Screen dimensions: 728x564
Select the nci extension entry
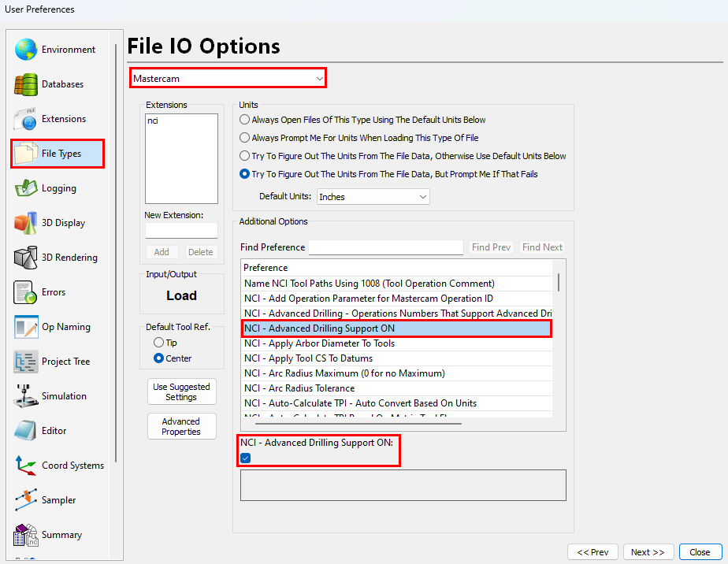153,121
